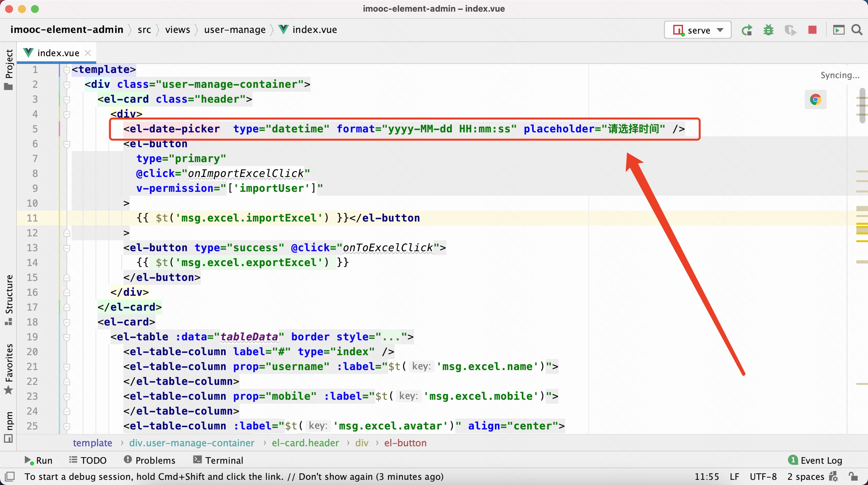Viewport: 868px width, 485px height.
Task: Click the el-date-picker tag name
Action: click(x=175, y=129)
